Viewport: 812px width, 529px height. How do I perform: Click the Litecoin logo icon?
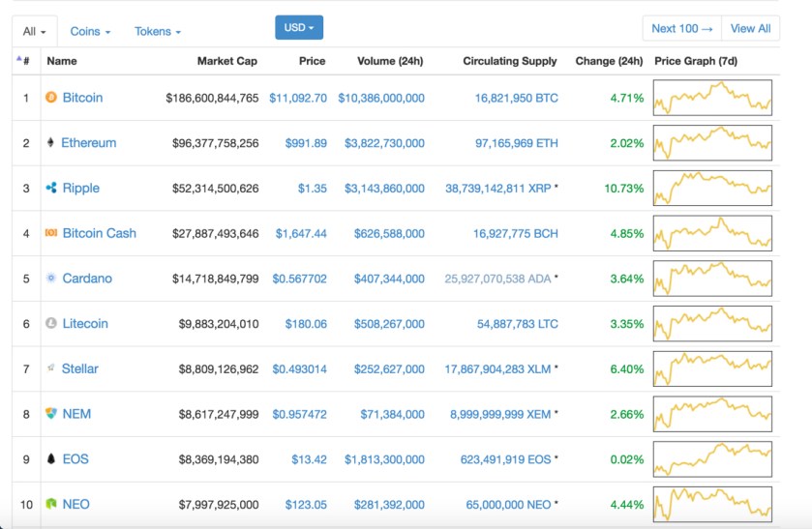50,323
